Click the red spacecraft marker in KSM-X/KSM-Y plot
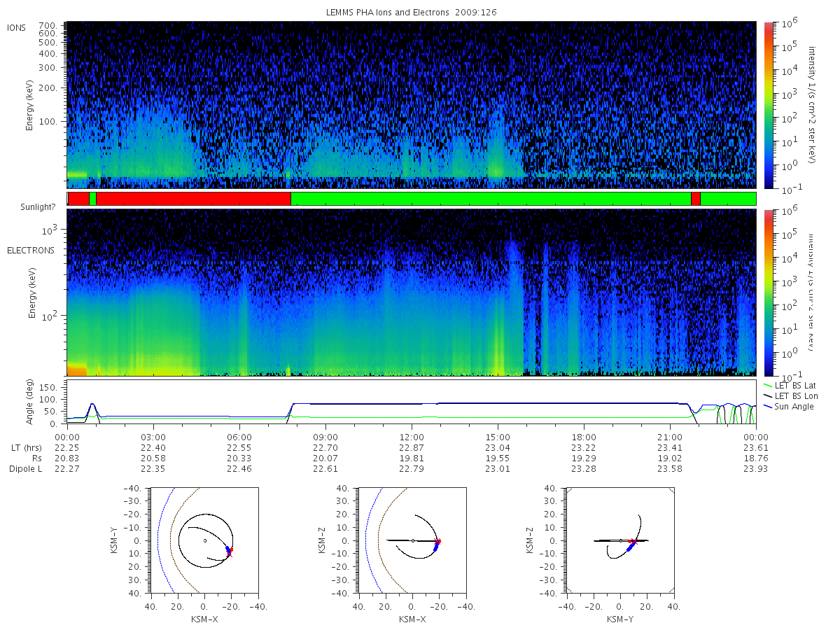 click(x=230, y=552)
